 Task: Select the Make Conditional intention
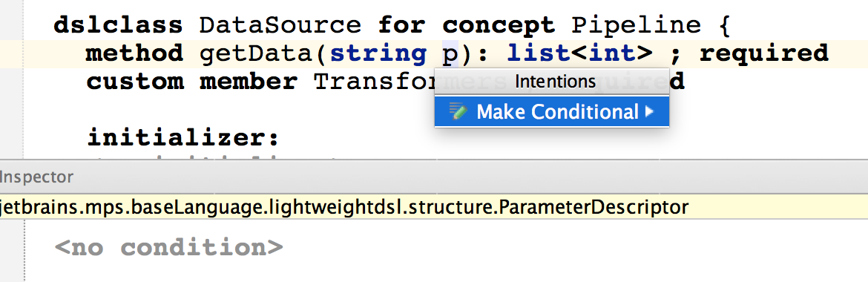[x=552, y=112]
